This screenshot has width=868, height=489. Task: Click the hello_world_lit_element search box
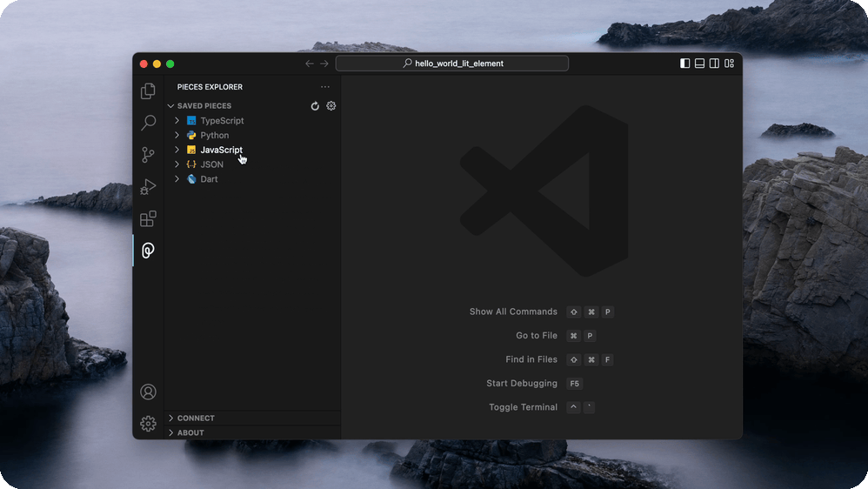coord(452,64)
